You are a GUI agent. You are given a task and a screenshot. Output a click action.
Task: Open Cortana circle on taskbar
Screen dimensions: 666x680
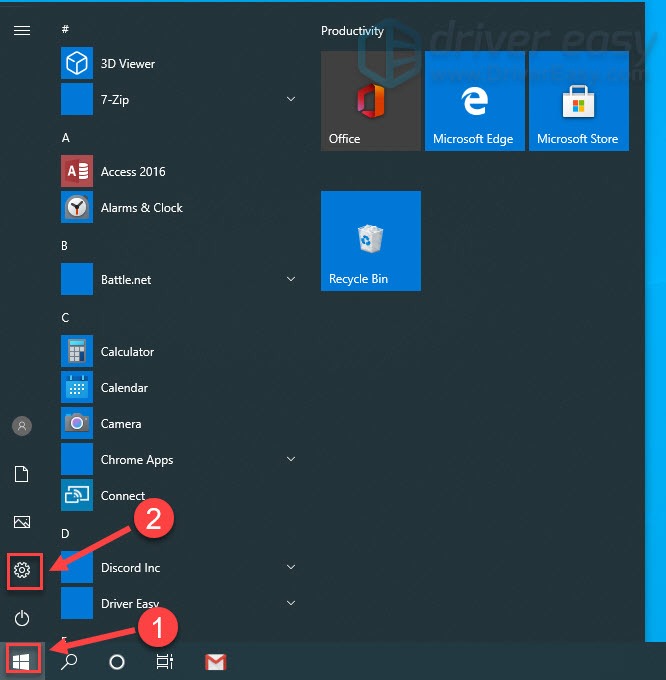pos(117,662)
